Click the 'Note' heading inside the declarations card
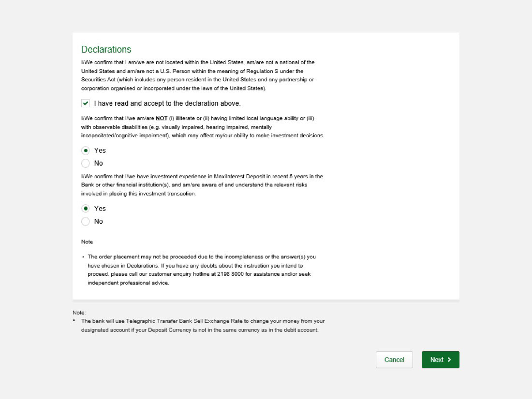532x399 pixels. point(87,242)
